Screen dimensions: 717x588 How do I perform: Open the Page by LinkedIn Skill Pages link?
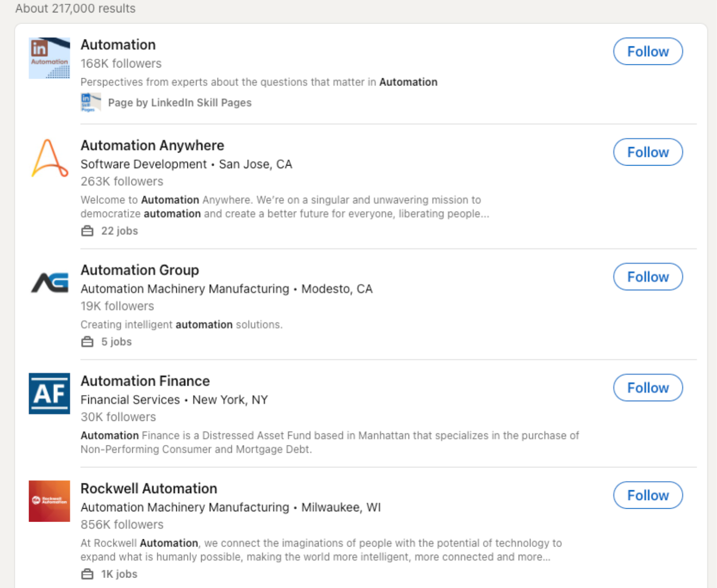click(x=179, y=103)
